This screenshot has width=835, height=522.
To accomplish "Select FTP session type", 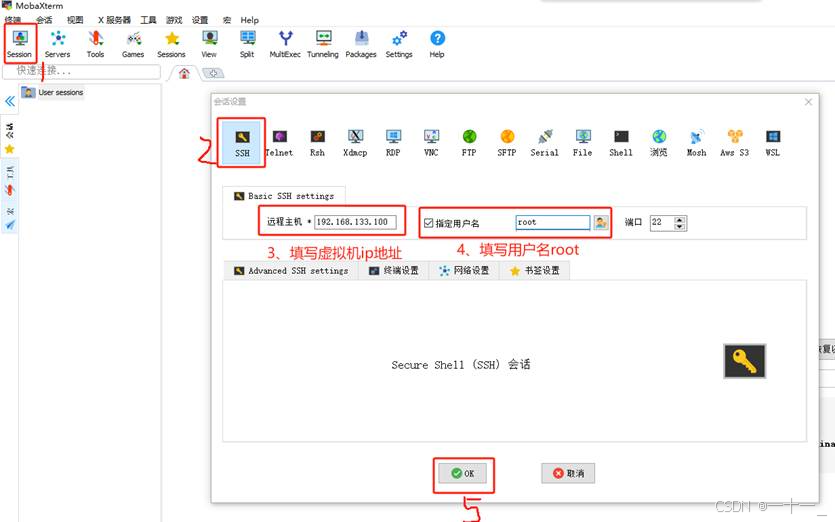I will (x=469, y=143).
